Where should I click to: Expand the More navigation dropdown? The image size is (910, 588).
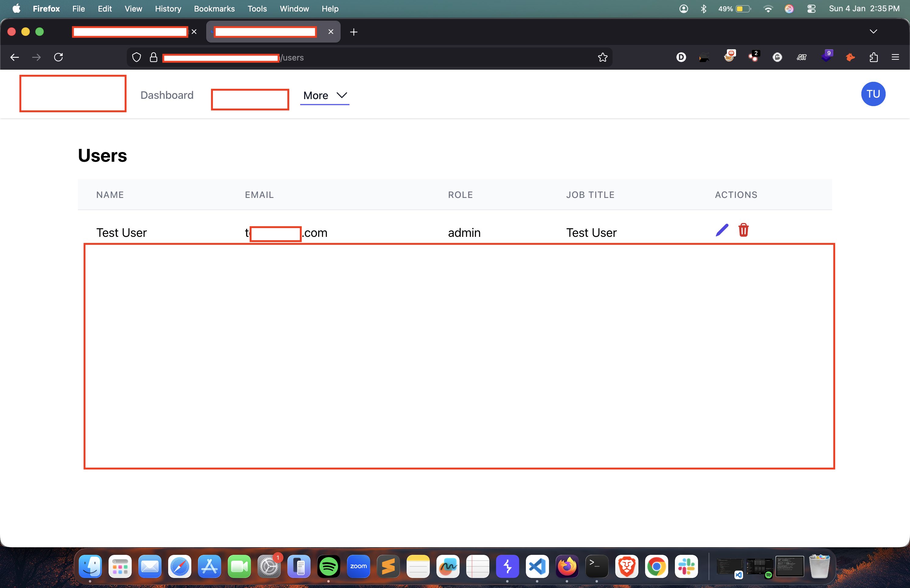(325, 95)
